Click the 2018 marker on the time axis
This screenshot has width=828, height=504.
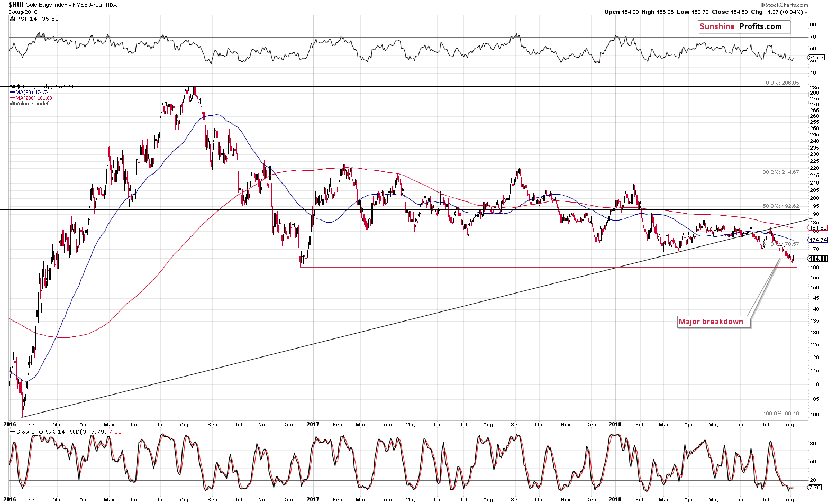[x=615, y=424]
